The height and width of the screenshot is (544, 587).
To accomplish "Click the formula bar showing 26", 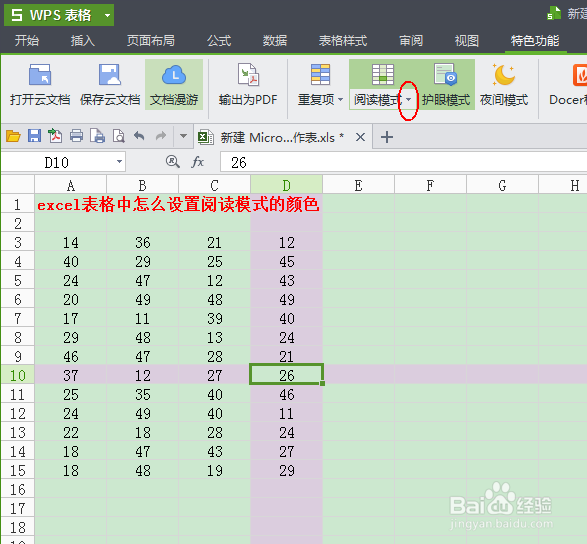I will coord(404,162).
